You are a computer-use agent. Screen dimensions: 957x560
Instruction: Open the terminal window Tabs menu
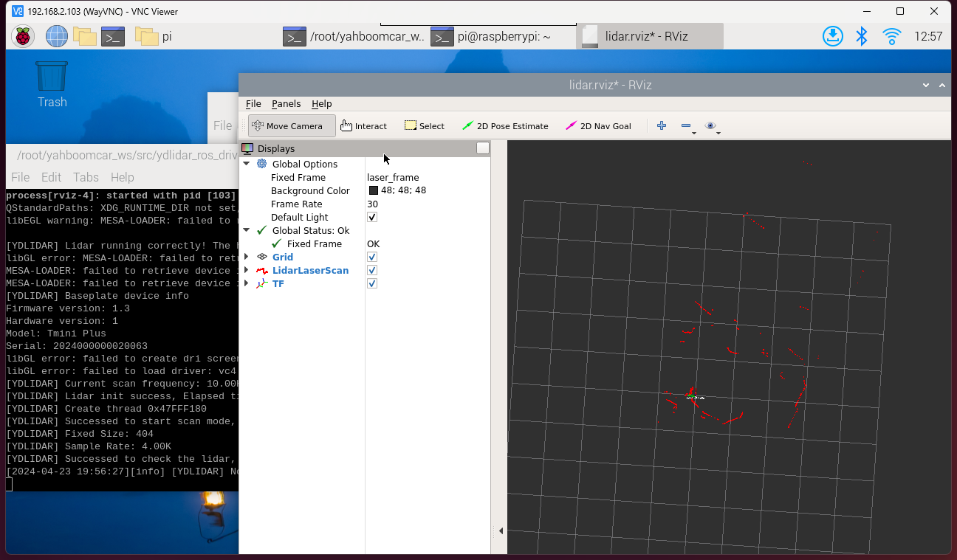86,177
